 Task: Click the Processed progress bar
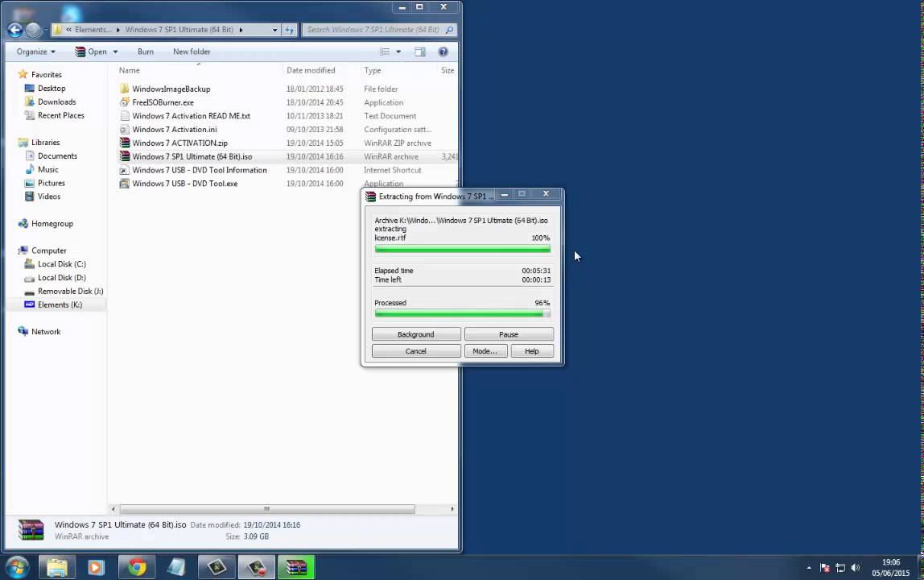[463, 314]
